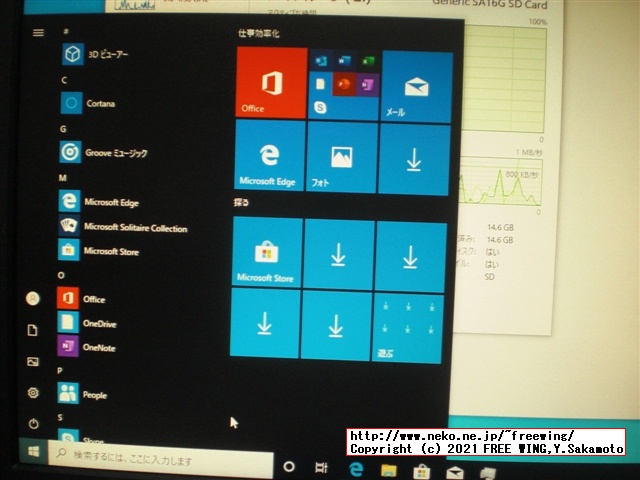This screenshot has width=640, height=480.
Task: Open the 遊ぶ folder tile
Action: pos(407,328)
